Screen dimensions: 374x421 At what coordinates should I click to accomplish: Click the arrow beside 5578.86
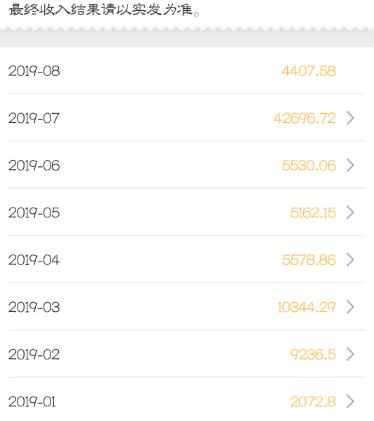[350, 260]
